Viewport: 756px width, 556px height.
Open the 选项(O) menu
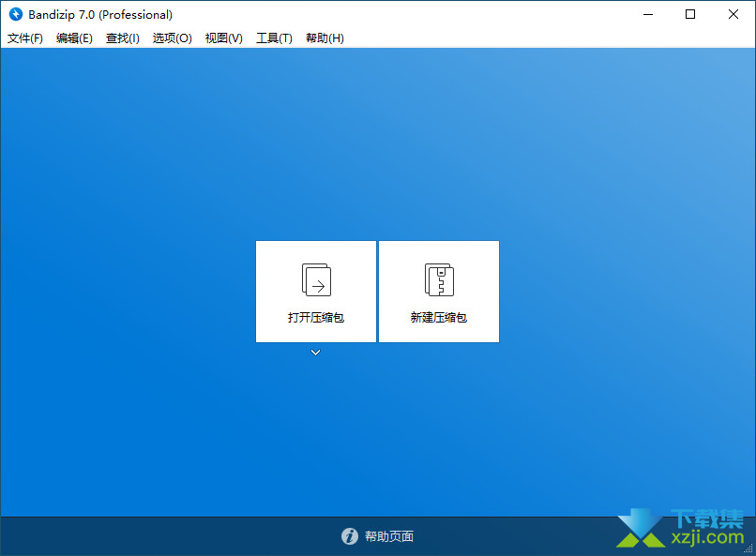coord(173,38)
